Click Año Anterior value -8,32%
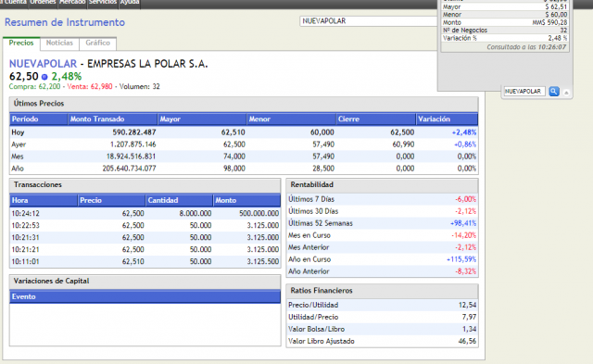 465,271
